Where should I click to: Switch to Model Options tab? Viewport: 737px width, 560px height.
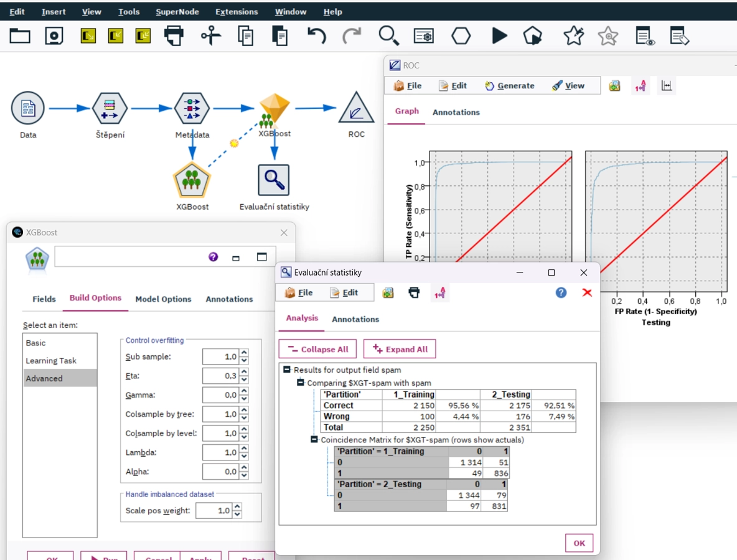click(x=163, y=299)
